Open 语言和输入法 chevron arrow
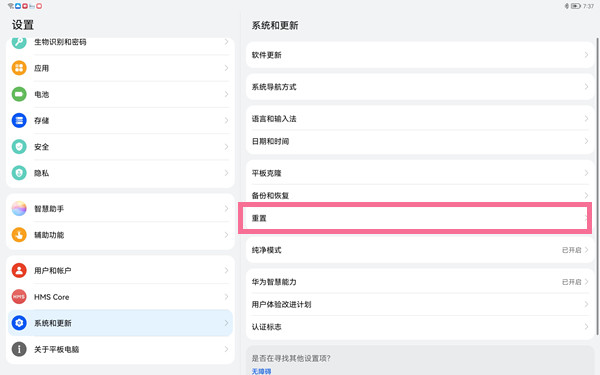 coord(586,119)
